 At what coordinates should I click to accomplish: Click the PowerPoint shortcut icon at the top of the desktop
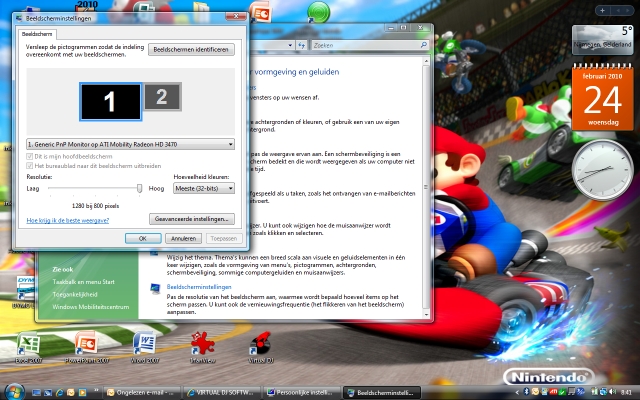(x=260, y=13)
